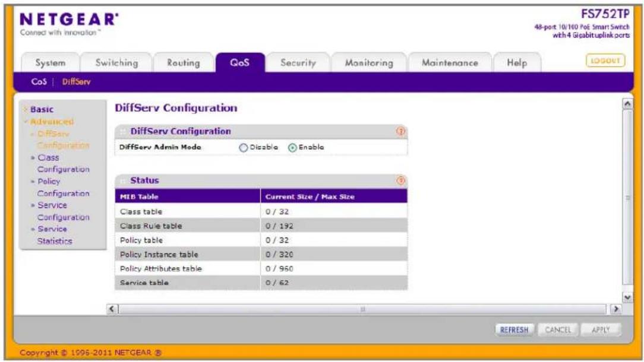The height and width of the screenshot is (362, 644).
Task: Click the horizontal scroll left arrow
Action: click(x=112, y=309)
